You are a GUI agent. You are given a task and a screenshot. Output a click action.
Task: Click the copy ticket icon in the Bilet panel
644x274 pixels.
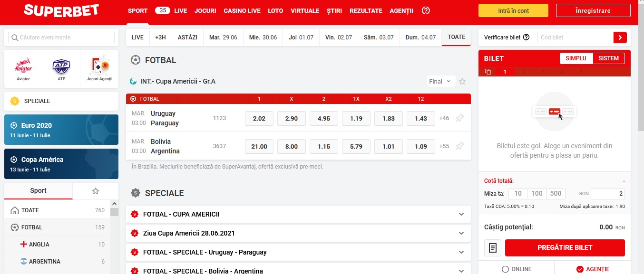click(488, 72)
